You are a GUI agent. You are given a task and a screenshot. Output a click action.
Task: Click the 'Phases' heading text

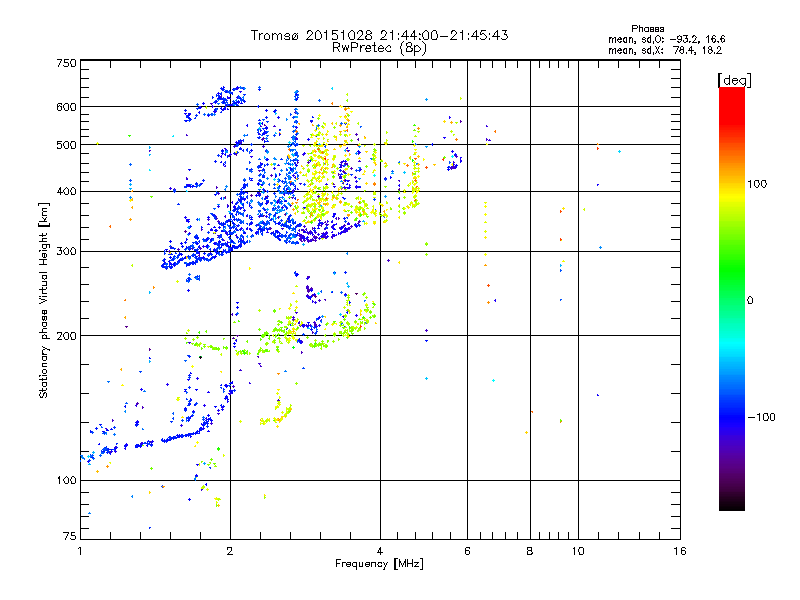pyautogui.click(x=647, y=29)
